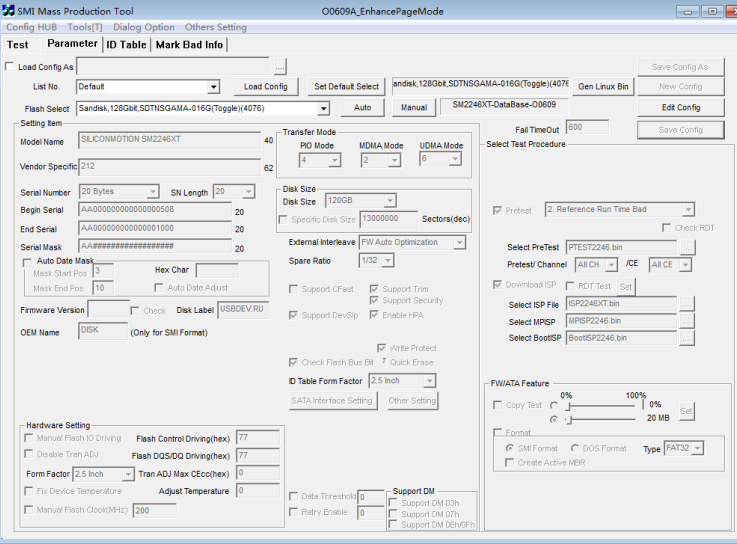Click the Auto flash select button
737x544 pixels.
[x=362, y=108]
